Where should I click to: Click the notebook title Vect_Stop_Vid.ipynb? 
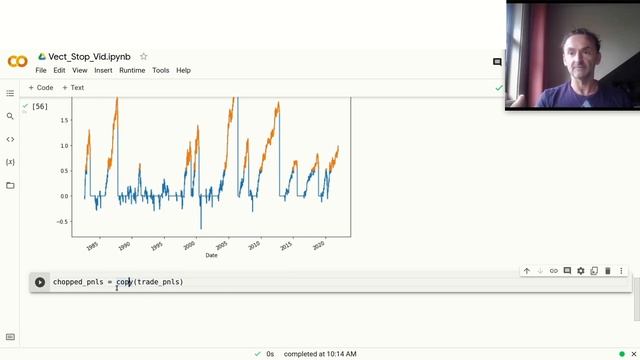pos(89,57)
